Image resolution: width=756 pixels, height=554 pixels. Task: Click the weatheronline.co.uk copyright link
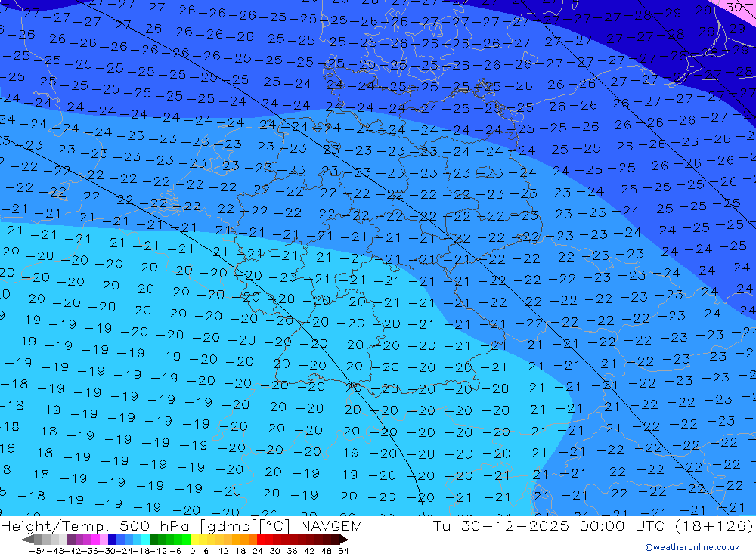click(x=692, y=547)
